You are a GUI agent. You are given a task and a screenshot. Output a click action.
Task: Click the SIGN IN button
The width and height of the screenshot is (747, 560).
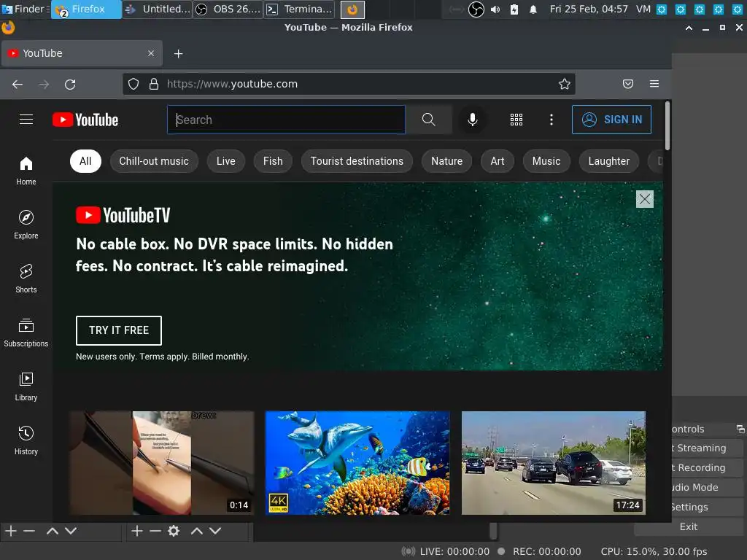pyautogui.click(x=612, y=120)
